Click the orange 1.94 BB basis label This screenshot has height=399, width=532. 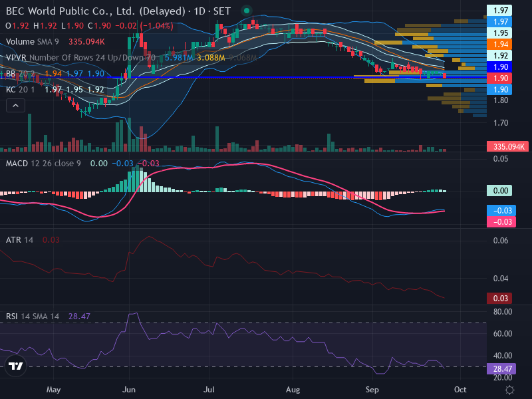(x=501, y=44)
